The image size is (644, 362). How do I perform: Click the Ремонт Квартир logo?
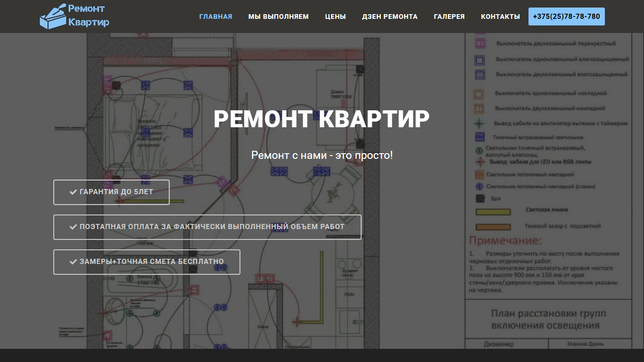pos(74,16)
